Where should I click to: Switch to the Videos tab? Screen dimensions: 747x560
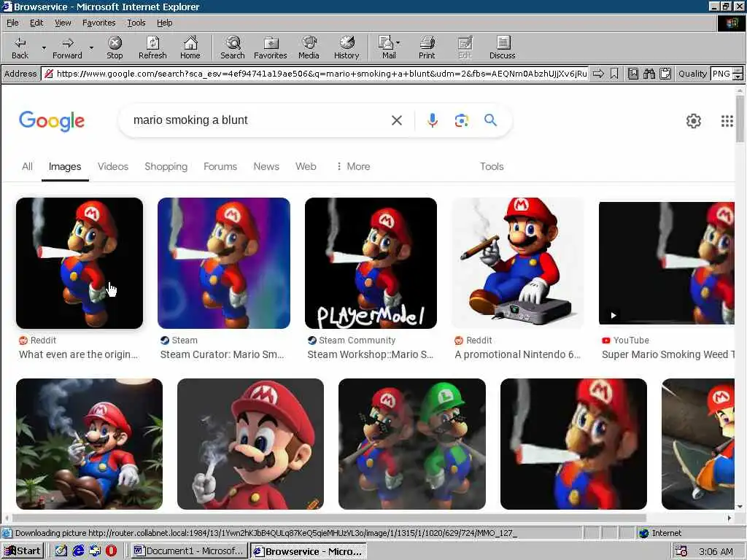pyautogui.click(x=113, y=166)
